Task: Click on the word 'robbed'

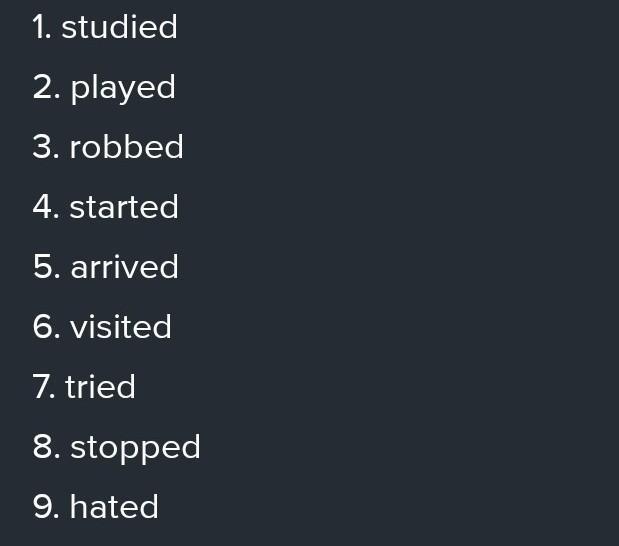Action: pos(126,147)
